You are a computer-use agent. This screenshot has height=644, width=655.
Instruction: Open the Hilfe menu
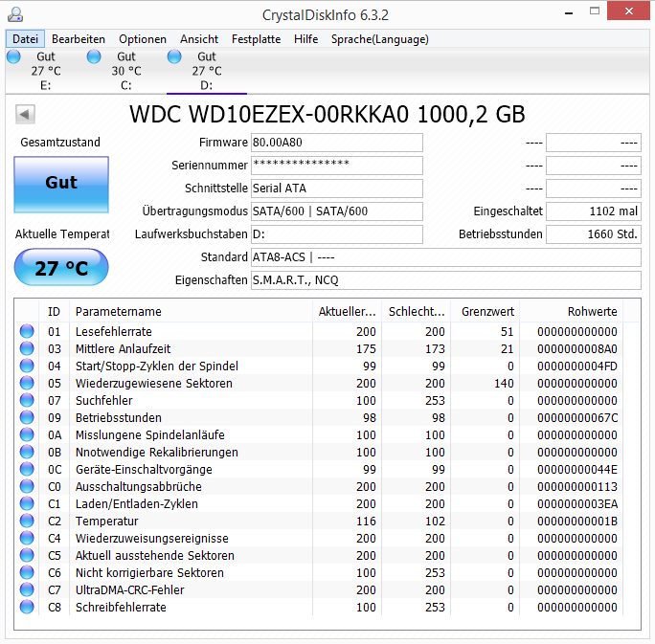click(x=305, y=39)
